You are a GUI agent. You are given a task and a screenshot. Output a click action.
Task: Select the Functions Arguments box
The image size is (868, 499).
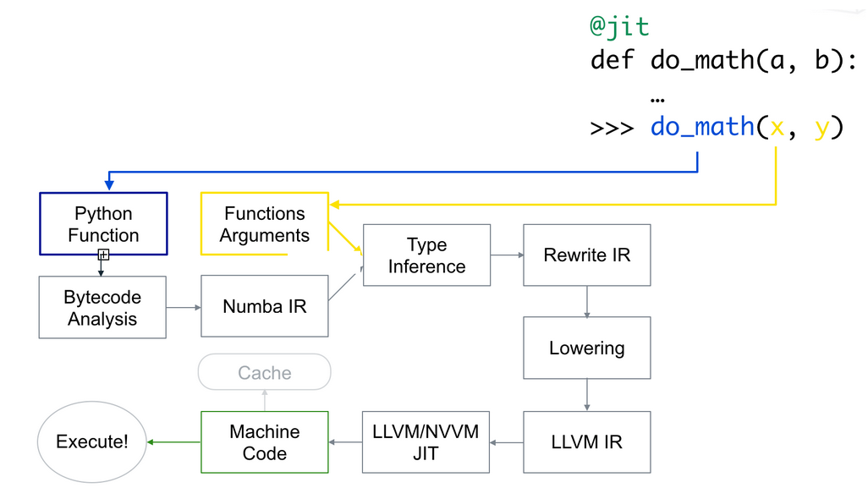tap(264, 224)
